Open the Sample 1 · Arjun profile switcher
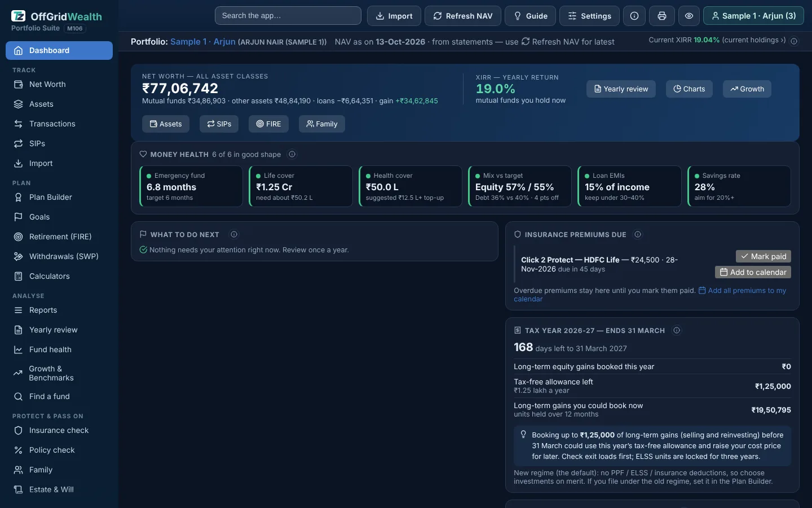812x508 pixels. click(753, 16)
